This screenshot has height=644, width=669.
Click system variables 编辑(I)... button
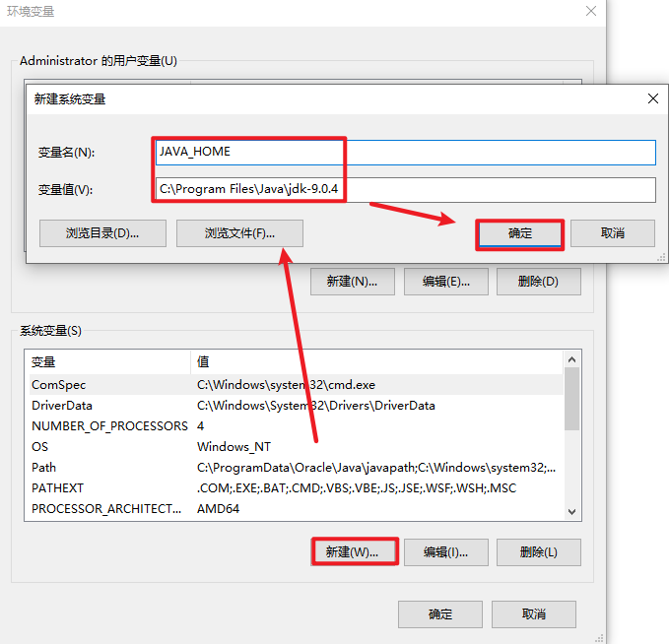point(445,551)
